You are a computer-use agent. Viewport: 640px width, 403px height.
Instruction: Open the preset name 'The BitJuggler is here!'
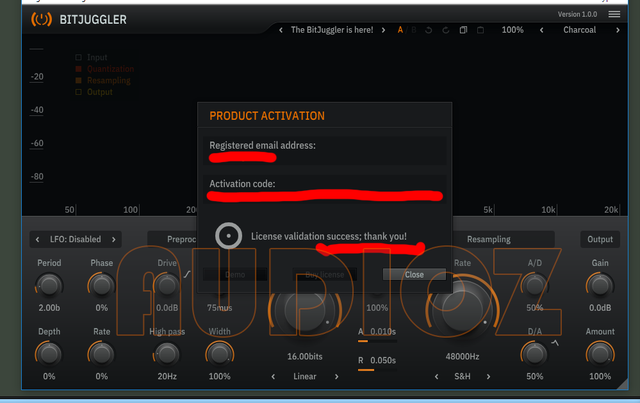(332, 30)
